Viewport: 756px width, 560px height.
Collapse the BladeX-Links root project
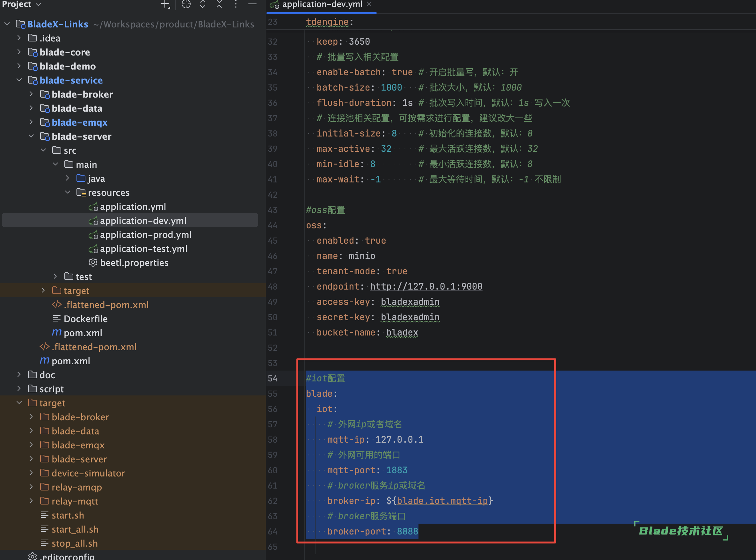7,24
